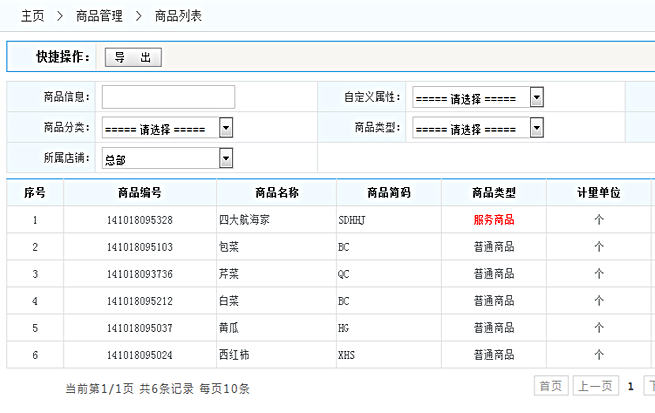655x413 pixels.
Task: Click the 上一页 previous page button
Action: pyautogui.click(x=593, y=386)
